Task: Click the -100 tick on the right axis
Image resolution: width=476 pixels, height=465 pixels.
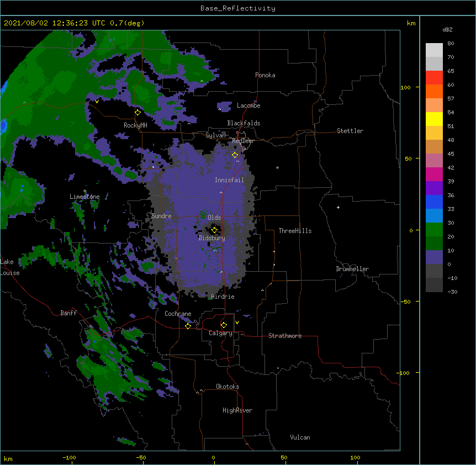Action: coord(404,373)
